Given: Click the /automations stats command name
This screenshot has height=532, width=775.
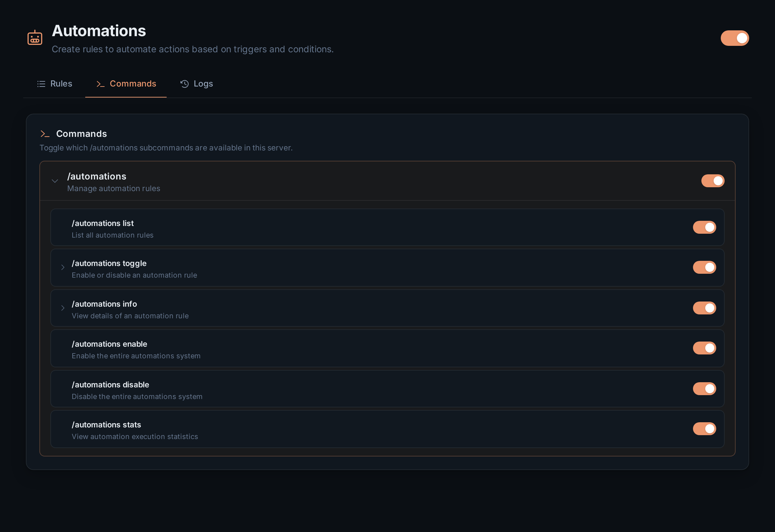Looking at the screenshot, I should point(106,425).
